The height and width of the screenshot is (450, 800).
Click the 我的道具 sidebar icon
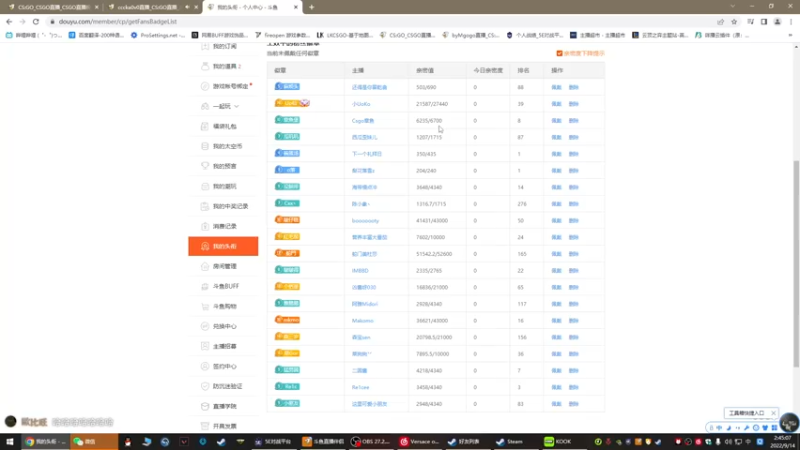coord(205,66)
